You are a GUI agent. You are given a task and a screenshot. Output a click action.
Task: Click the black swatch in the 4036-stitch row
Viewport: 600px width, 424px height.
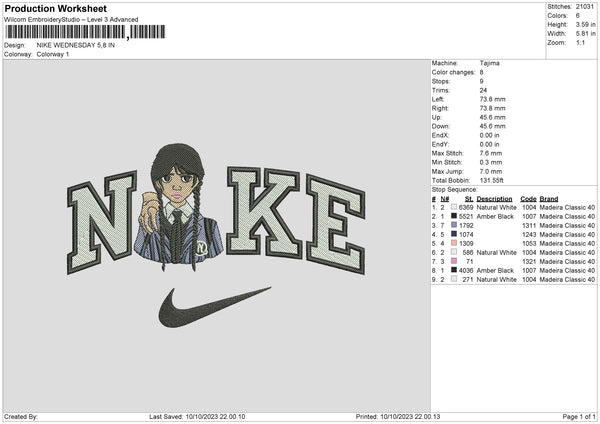point(454,270)
